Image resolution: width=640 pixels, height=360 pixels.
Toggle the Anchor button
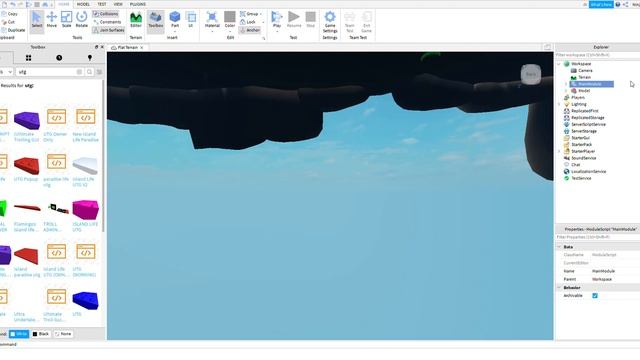249,30
